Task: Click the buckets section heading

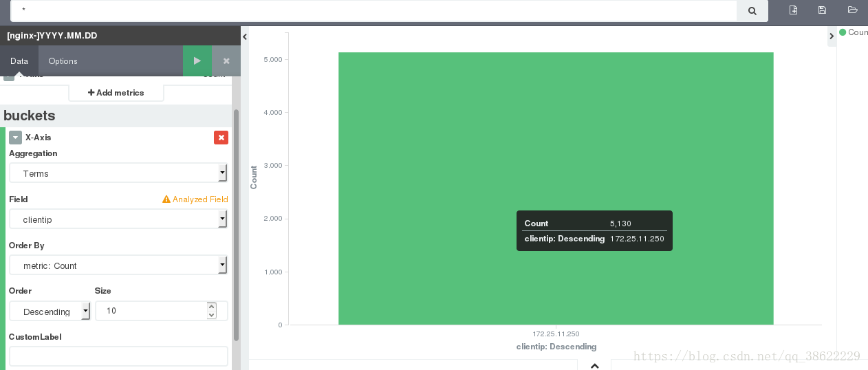Action: (30, 116)
